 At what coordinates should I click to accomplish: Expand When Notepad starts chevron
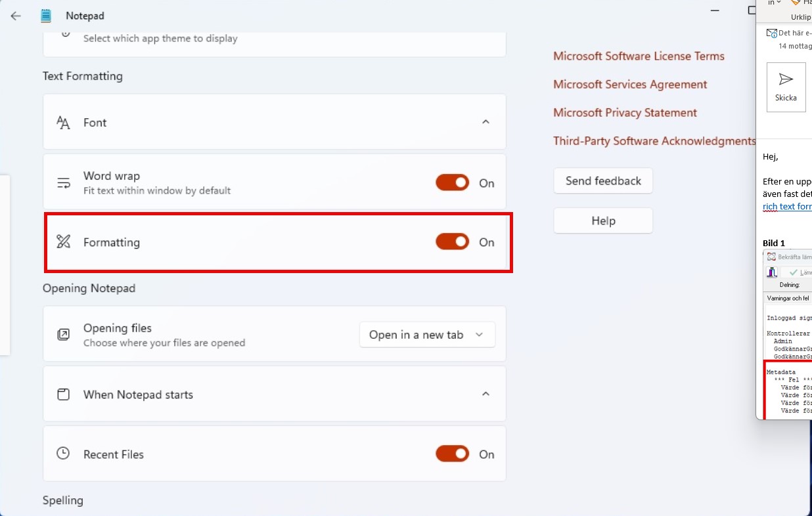[485, 394]
